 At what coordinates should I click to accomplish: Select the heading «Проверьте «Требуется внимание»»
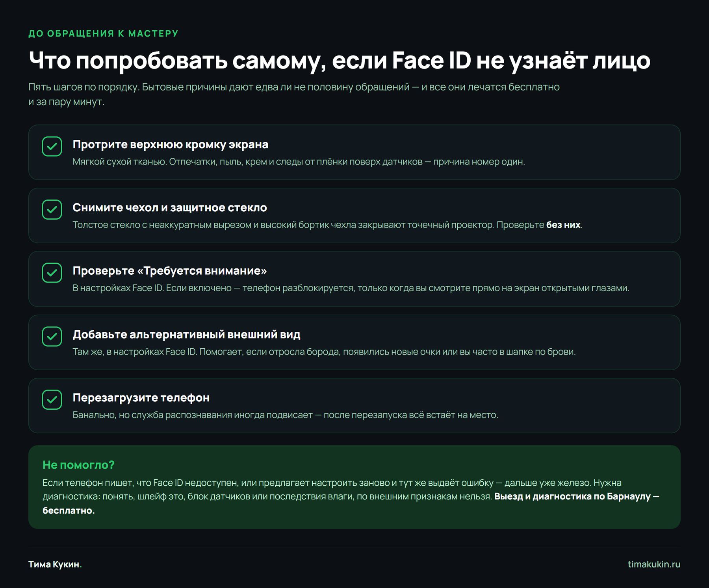(x=170, y=271)
